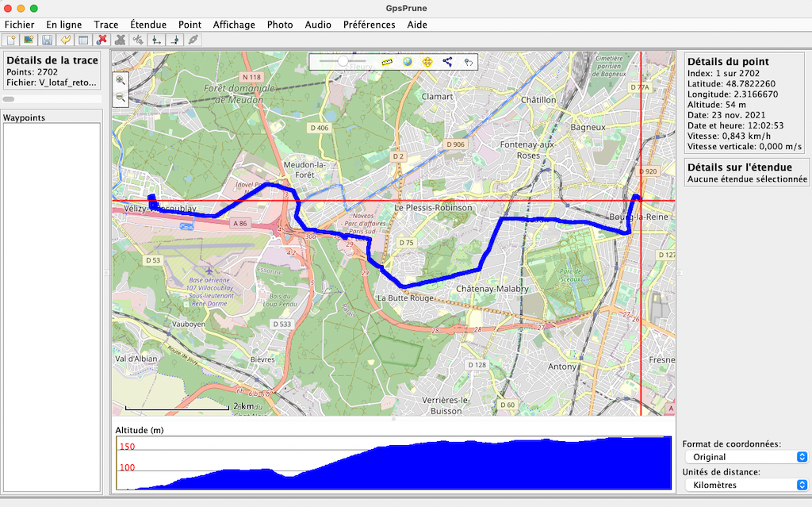This screenshot has height=507, width=812.
Task: Open the Trace menu
Action: point(106,25)
